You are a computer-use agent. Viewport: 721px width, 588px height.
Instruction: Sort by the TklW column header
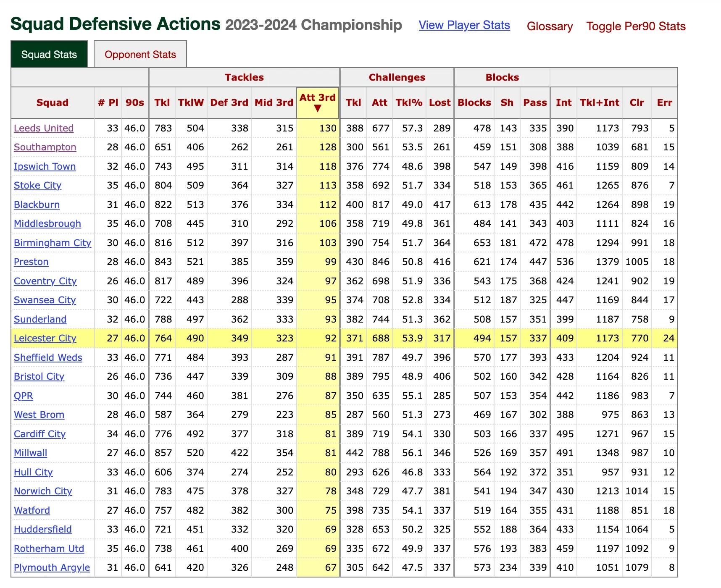click(x=191, y=102)
